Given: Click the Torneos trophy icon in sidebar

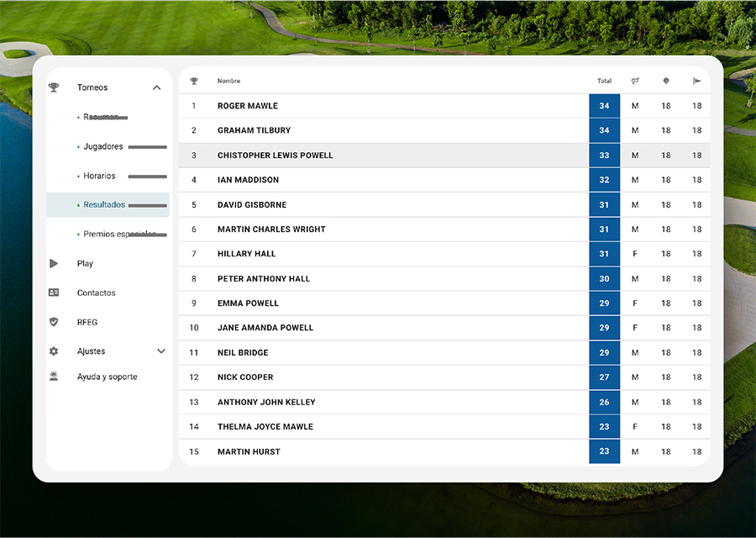Looking at the screenshot, I should 54,87.
